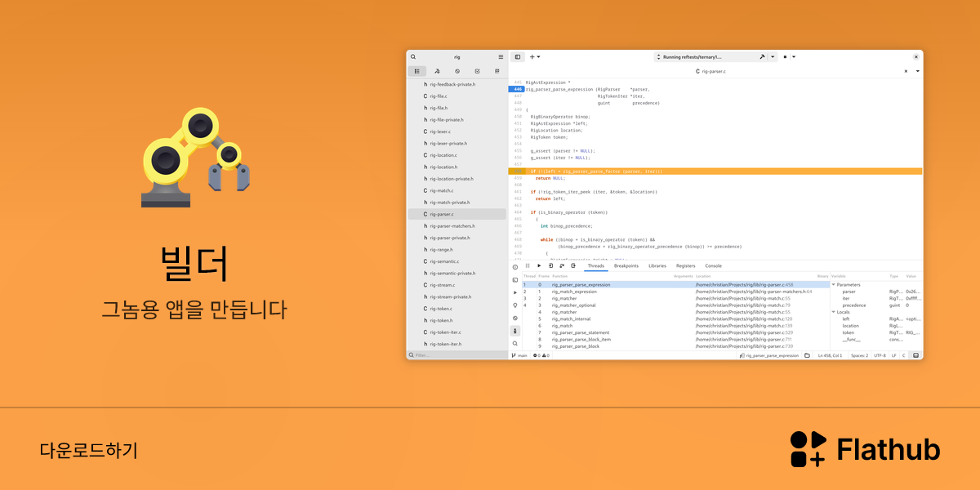Select the project tree view icon
Screen dimensions: 980x490
coord(417,71)
